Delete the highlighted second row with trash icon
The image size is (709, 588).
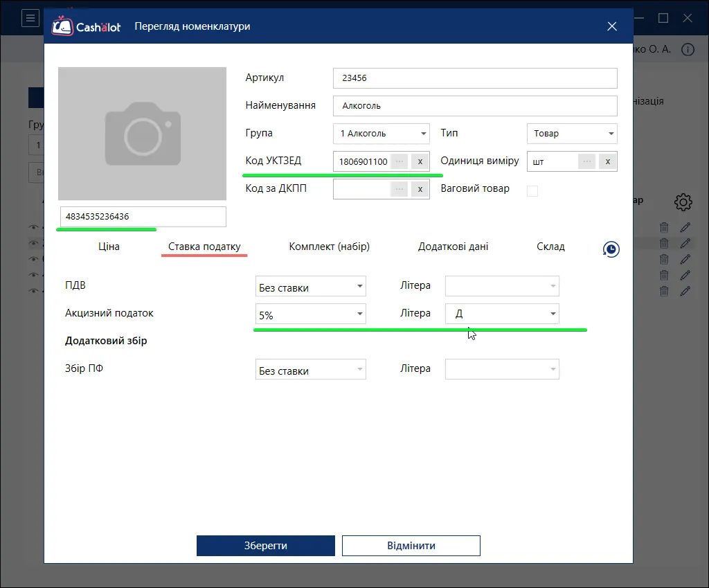(x=664, y=243)
